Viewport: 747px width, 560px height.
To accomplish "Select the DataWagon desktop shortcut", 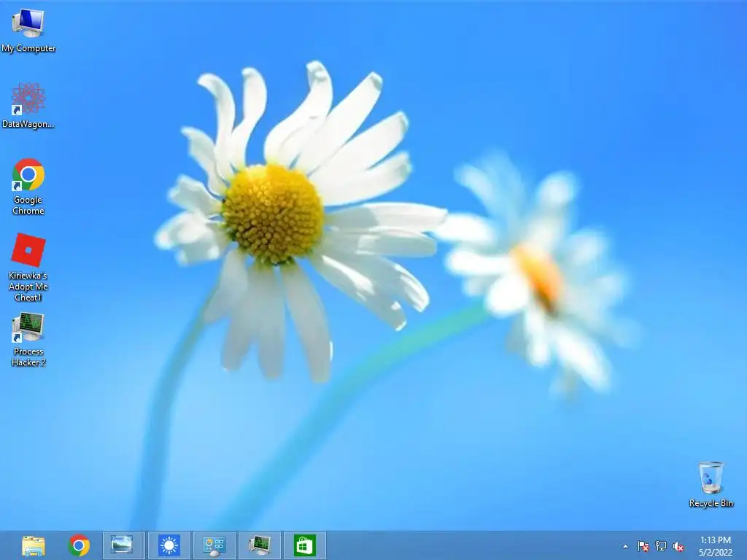I will point(28,105).
